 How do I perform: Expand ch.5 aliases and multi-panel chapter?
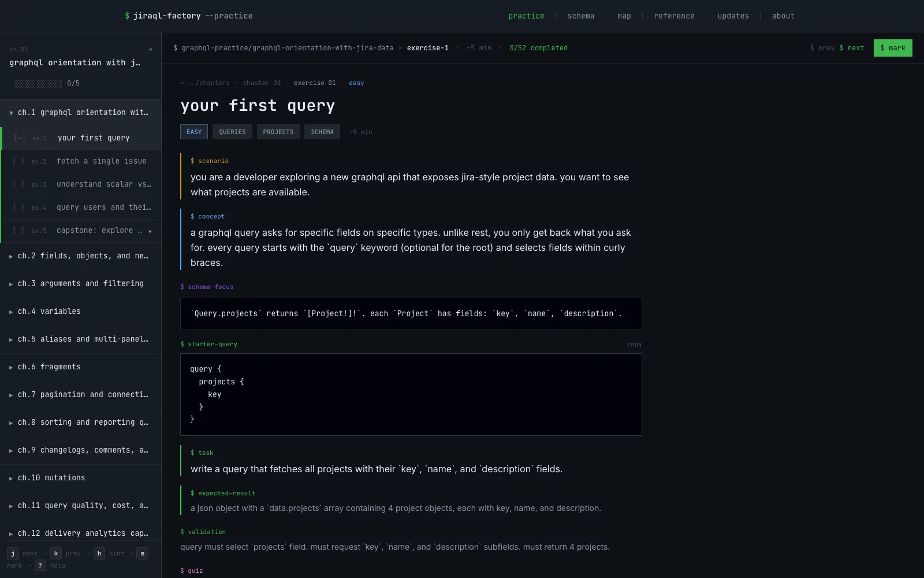(x=80, y=339)
